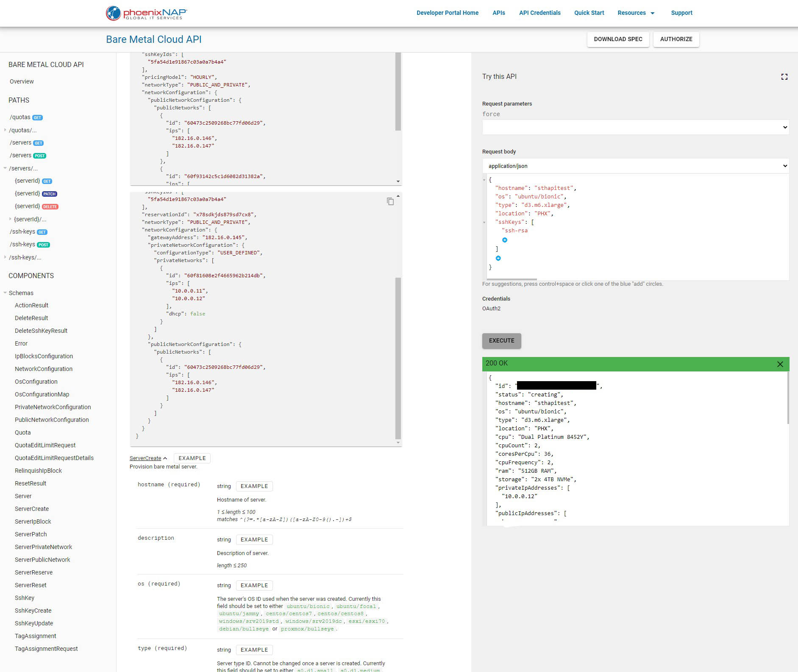
Task: Open Server schema
Action: (23, 496)
